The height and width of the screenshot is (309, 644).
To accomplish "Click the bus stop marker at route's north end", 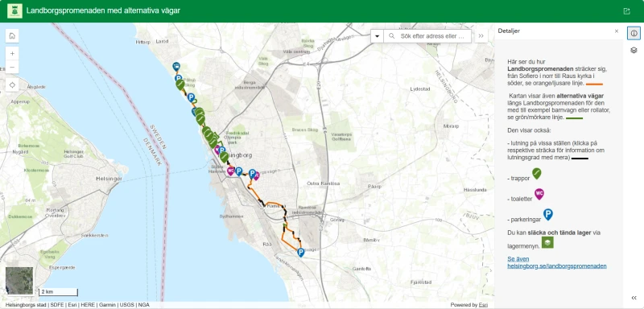I will pos(176,67).
